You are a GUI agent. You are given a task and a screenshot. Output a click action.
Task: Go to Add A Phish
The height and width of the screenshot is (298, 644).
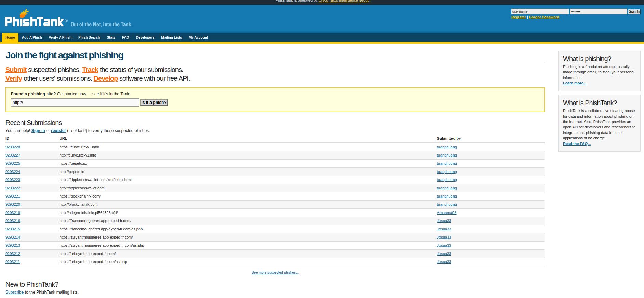click(x=32, y=38)
